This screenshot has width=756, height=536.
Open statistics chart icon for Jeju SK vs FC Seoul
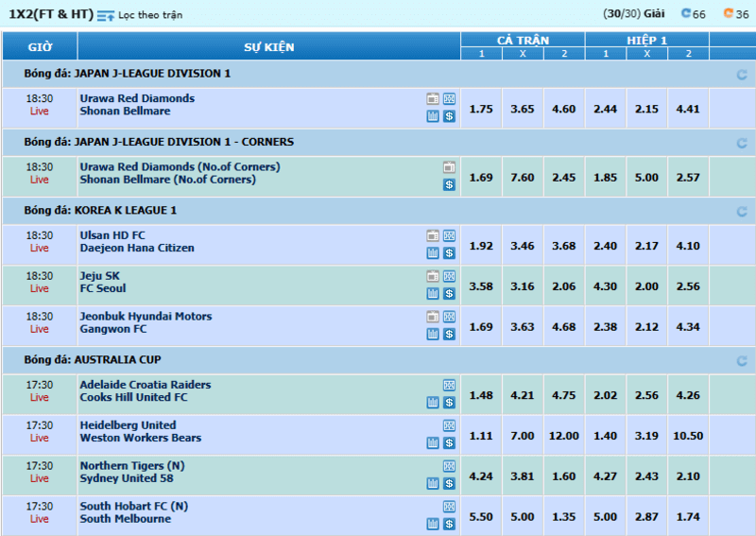tap(433, 293)
